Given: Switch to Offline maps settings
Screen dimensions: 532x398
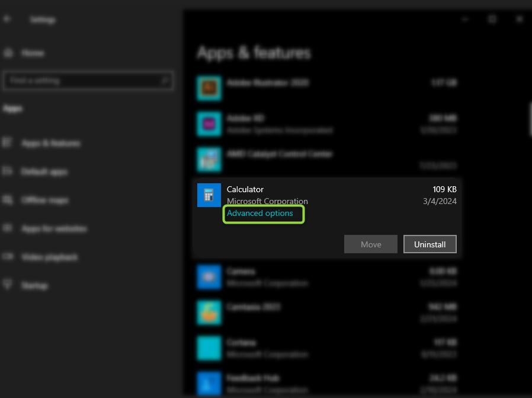Looking at the screenshot, I should [44, 200].
